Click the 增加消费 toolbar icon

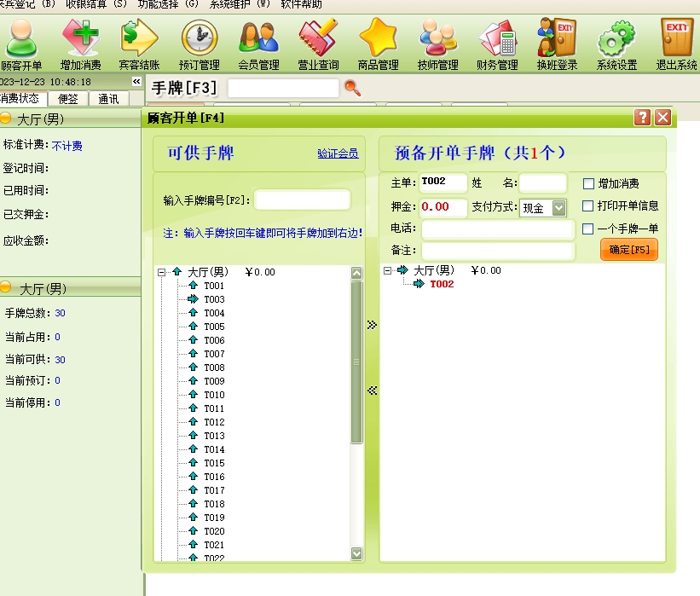pos(80,43)
